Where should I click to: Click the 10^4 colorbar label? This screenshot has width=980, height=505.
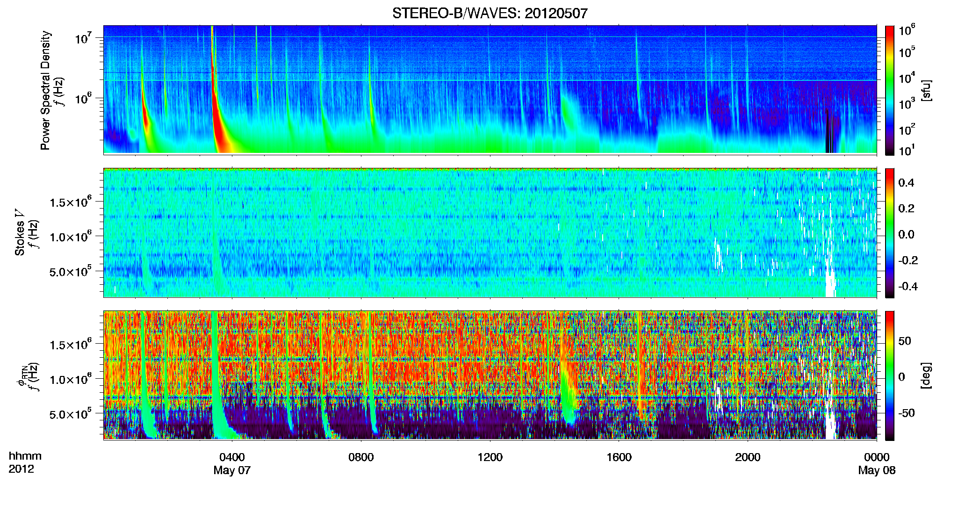(x=907, y=78)
